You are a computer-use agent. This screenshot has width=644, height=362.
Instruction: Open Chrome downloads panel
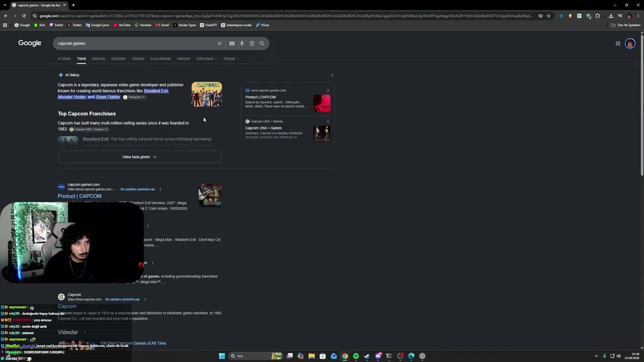(x=611, y=16)
